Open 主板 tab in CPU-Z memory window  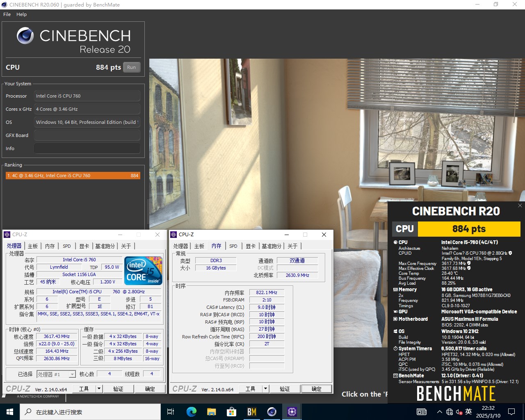point(199,246)
